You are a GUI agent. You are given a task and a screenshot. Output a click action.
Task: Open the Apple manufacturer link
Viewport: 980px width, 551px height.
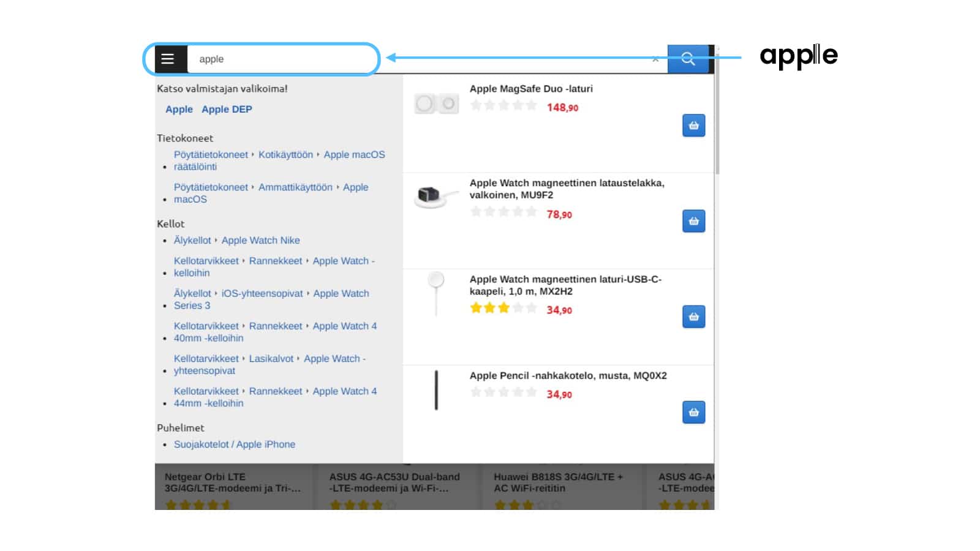tap(179, 109)
